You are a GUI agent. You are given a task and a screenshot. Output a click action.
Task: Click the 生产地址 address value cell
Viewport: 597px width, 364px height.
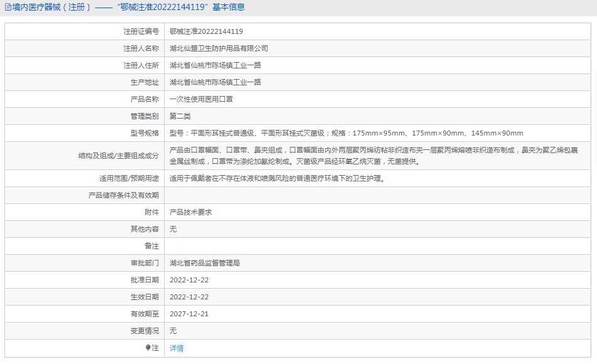pyautogui.click(x=377, y=82)
